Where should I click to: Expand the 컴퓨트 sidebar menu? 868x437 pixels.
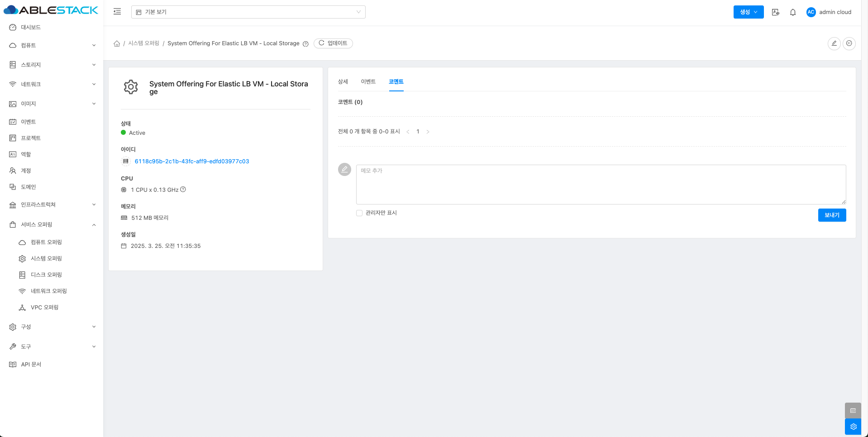(52, 45)
